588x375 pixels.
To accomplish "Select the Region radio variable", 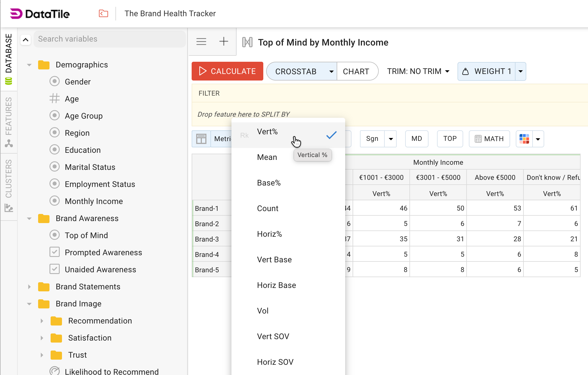I will [54, 133].
